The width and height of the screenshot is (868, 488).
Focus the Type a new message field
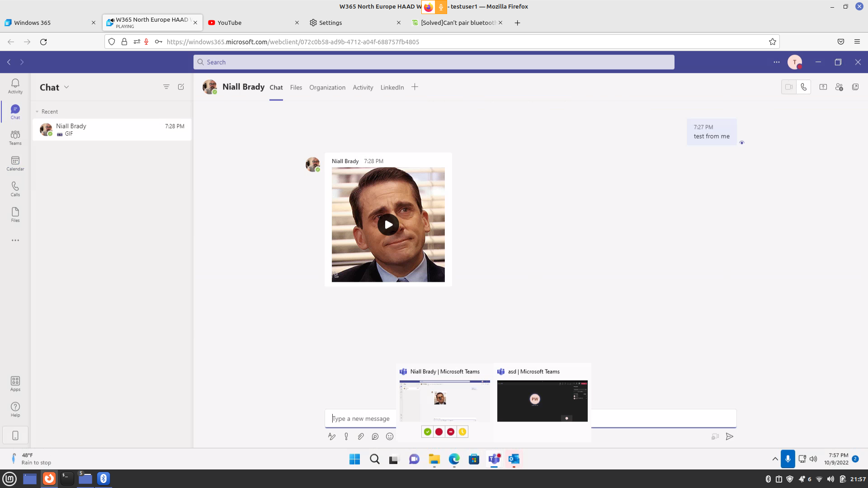point(361,418)
